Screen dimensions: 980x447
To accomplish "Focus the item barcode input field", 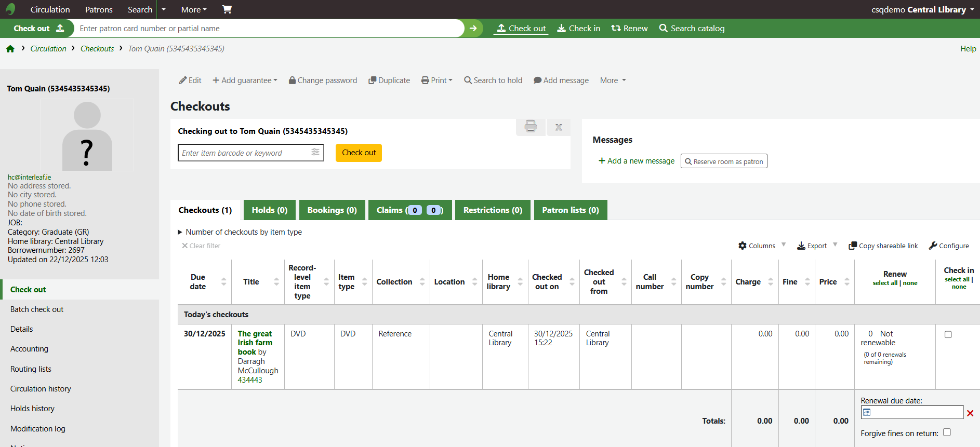I will pyautogui.click(x=243, y=153).
